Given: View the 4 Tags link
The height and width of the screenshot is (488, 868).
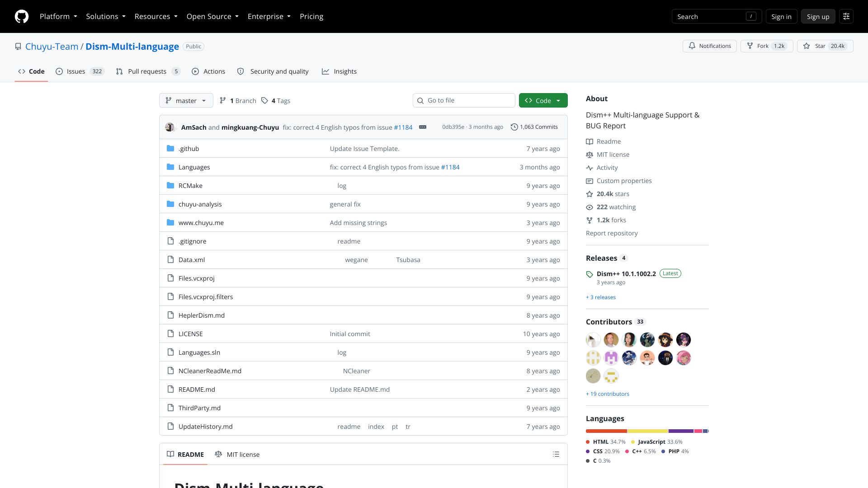Looking at the screenshot, I should tap(276, 101).
